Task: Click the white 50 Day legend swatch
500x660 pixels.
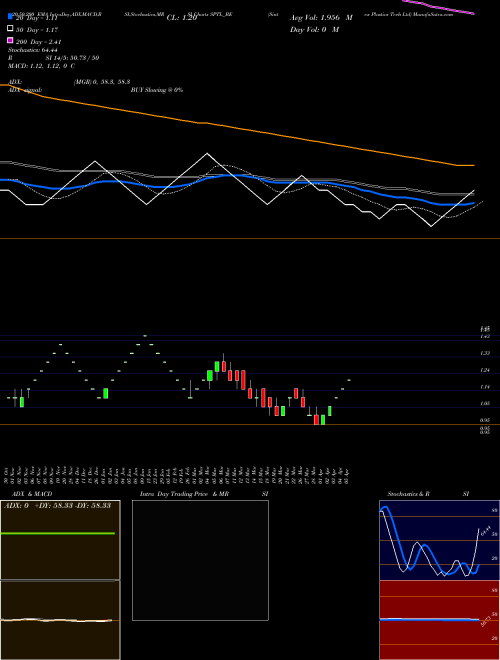Action: (x=10, y=28)
